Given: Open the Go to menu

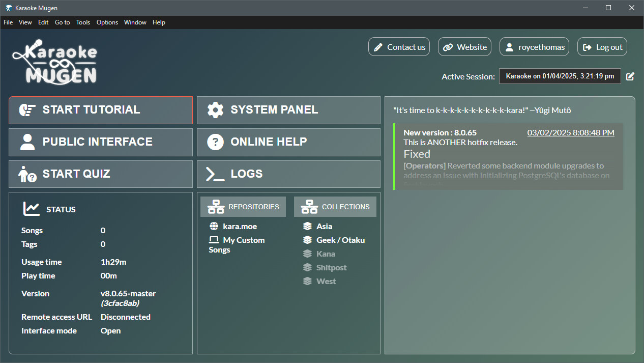Looking at the screenshot, I should 63,22.
